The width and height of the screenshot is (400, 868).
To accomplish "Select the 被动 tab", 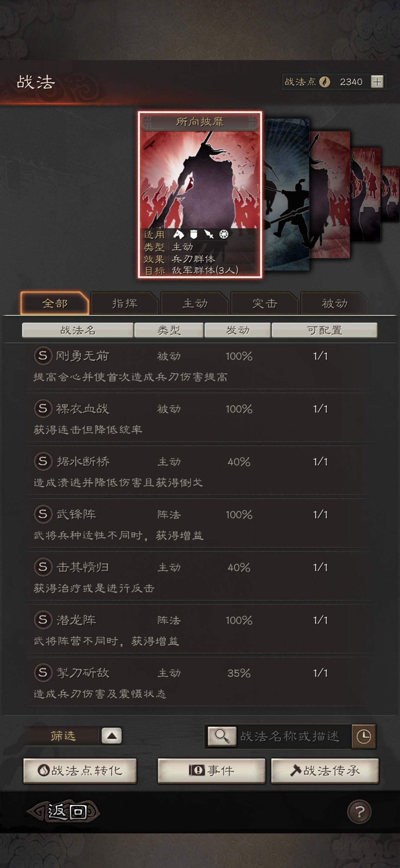I will pos(335,303).
